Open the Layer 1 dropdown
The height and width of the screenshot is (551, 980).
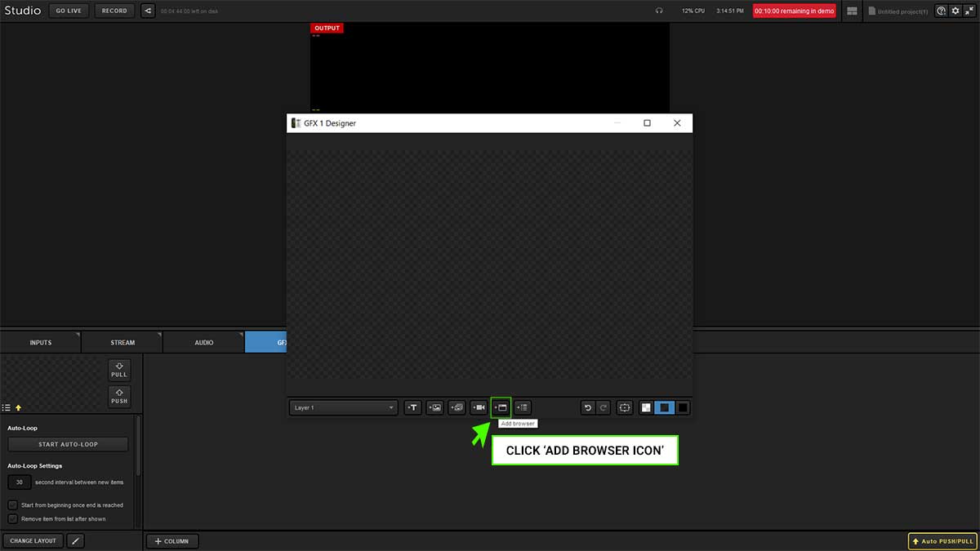(344, 407)
